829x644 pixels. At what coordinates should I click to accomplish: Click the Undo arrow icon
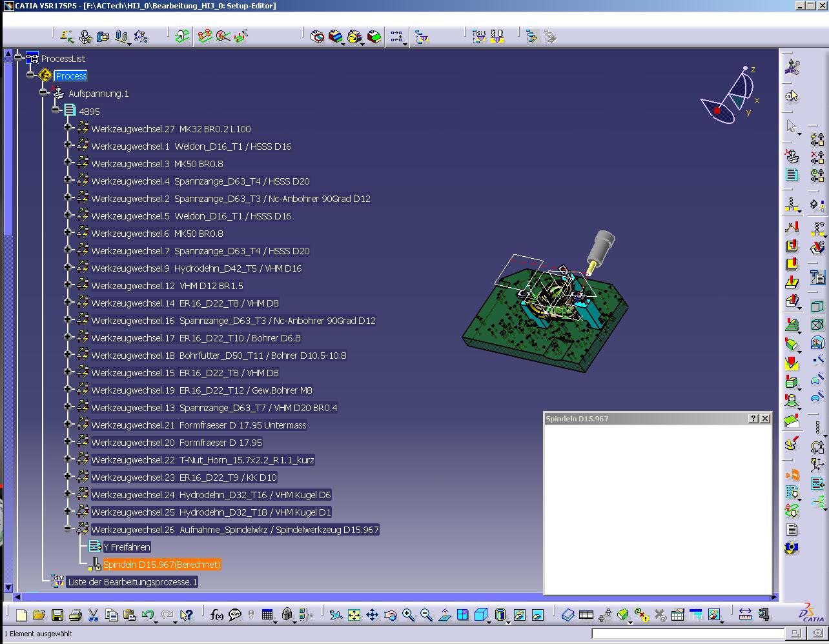click(x=147, y=615)
